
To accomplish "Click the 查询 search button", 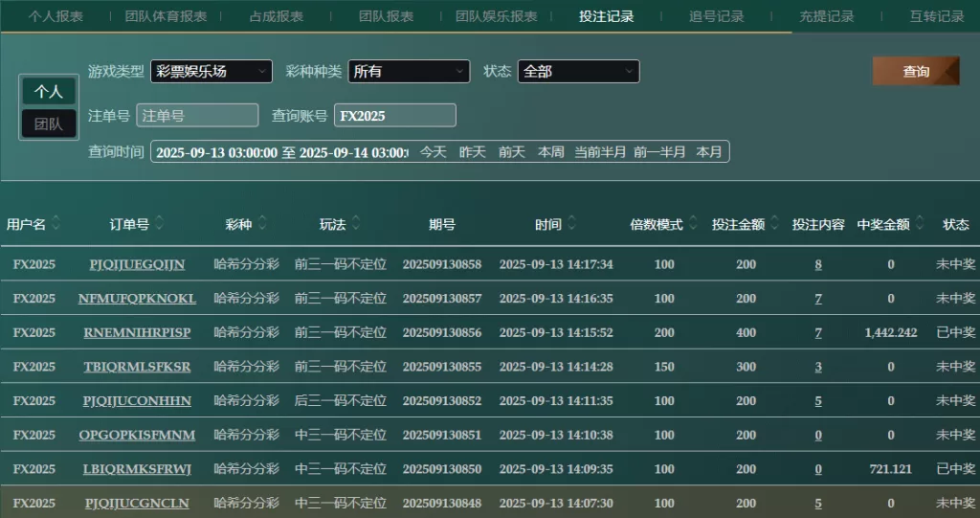I will pos(915,71).
